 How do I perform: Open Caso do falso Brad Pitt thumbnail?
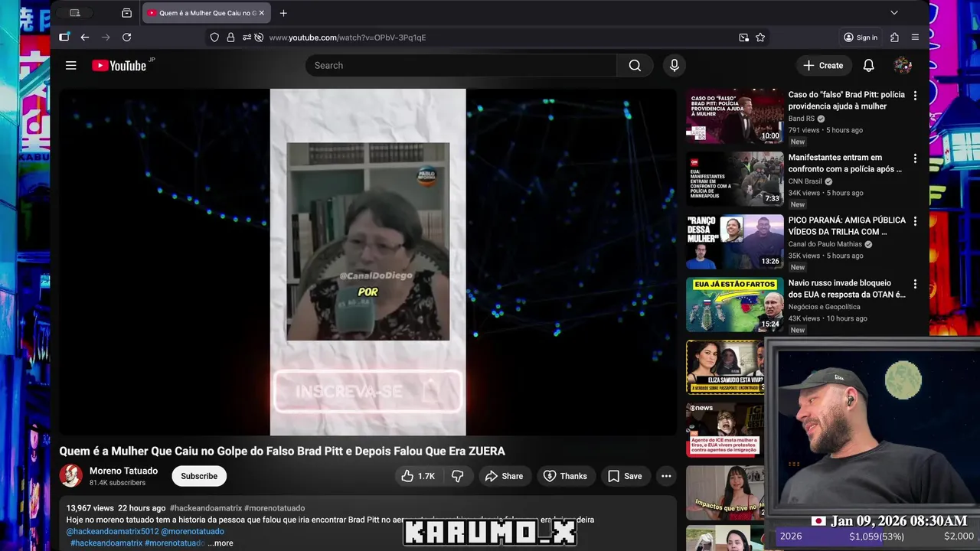pyautogui.click(x=735, y=116)
